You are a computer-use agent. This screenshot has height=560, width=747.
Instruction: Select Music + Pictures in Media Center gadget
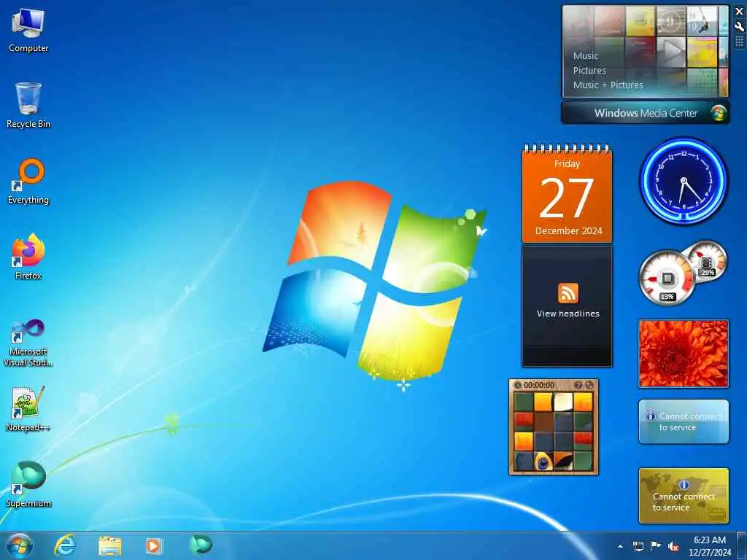point(608,85)
